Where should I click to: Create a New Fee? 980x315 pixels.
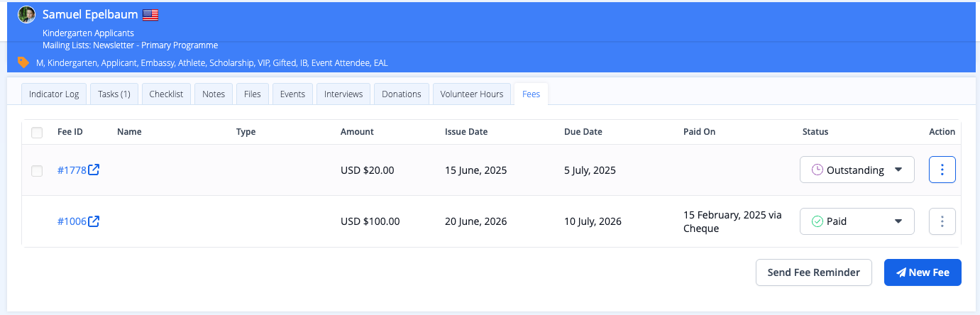click(922, 272)
